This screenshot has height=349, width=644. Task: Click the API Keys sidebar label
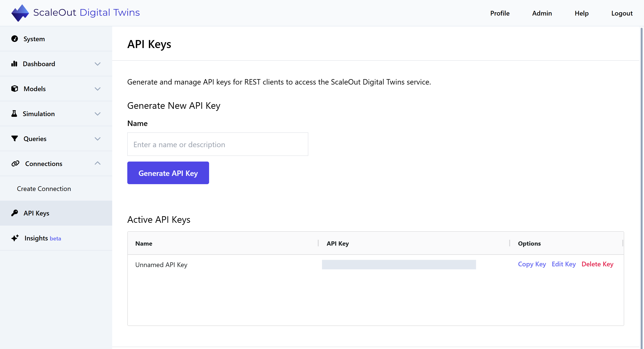(x=37, y=213)
